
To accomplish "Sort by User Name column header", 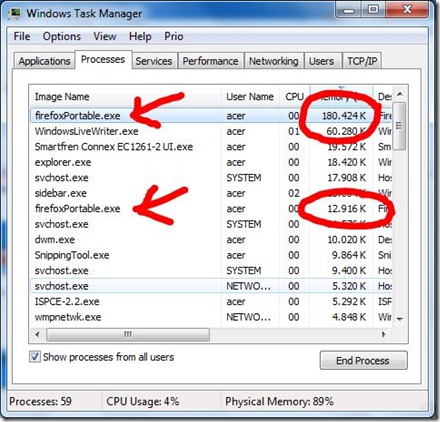I will (x=250, y=97).
